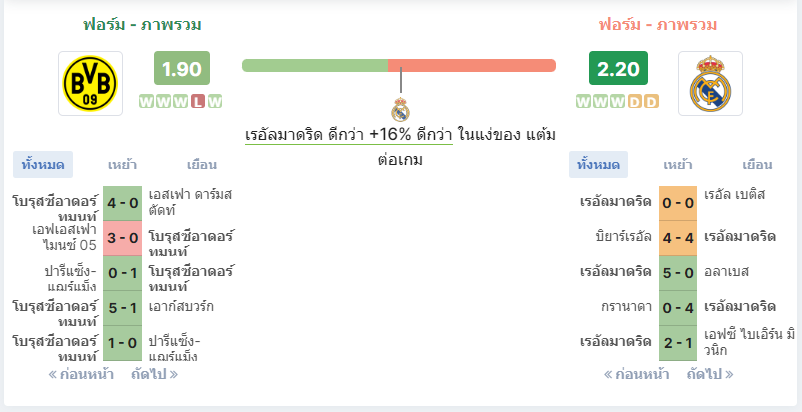Screen dimensions: 802x412
Task: Click the red L badge in Dortmund form
Action: (x=198, y=102)
